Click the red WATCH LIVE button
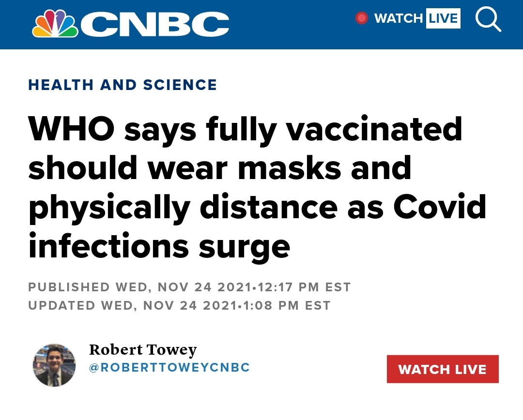The width and height of the screenshot is (523, 420). (x=443, y=369)
